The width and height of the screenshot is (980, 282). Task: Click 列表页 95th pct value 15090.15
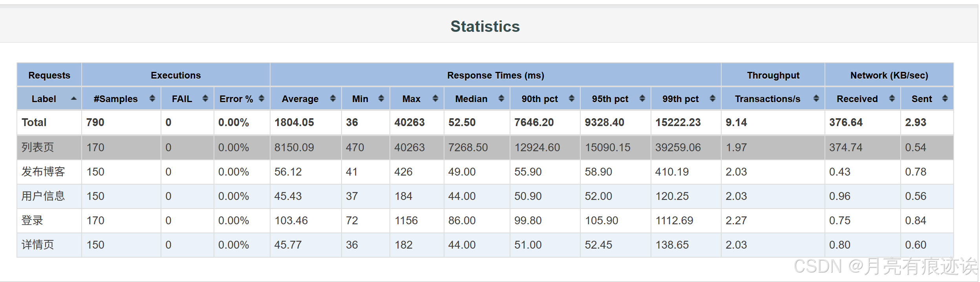click(608, 147)
